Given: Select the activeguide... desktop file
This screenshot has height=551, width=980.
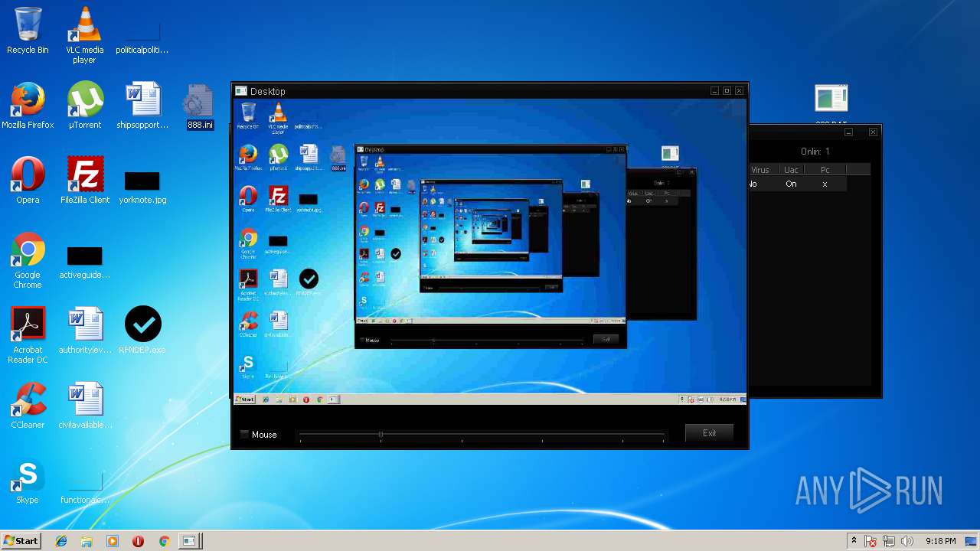Looking at the screenshot, I should 84,262.
